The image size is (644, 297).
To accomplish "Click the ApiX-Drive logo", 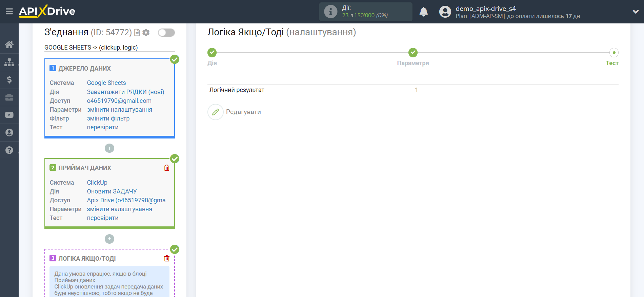I will point(47,11).
